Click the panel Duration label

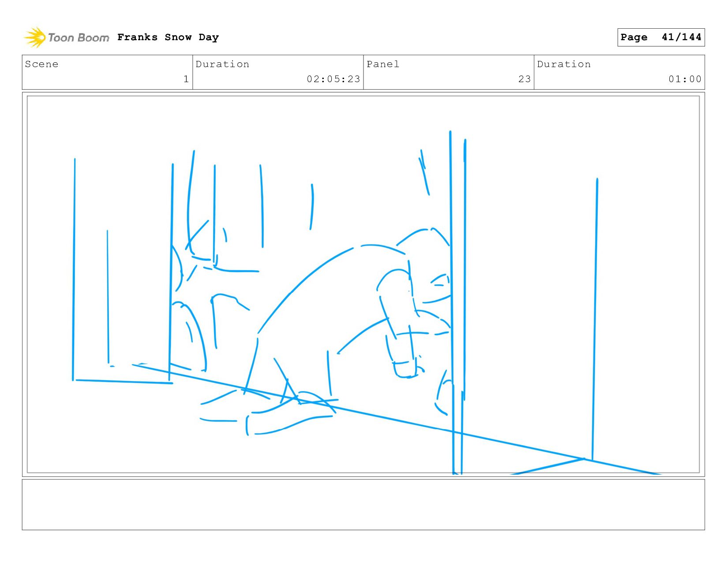tap(564, 64)
